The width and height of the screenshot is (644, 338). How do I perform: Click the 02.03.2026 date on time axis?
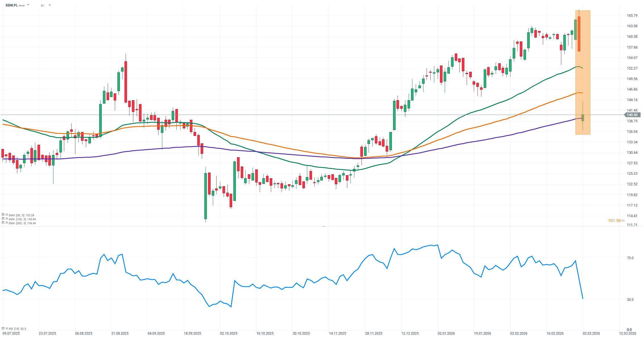coord(591,333)
